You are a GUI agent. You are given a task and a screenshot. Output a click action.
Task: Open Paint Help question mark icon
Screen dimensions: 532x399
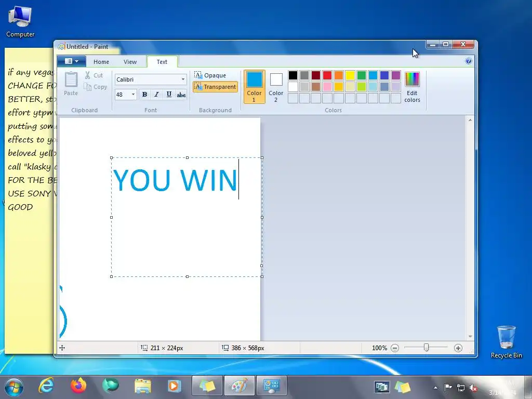coord(469,61)
